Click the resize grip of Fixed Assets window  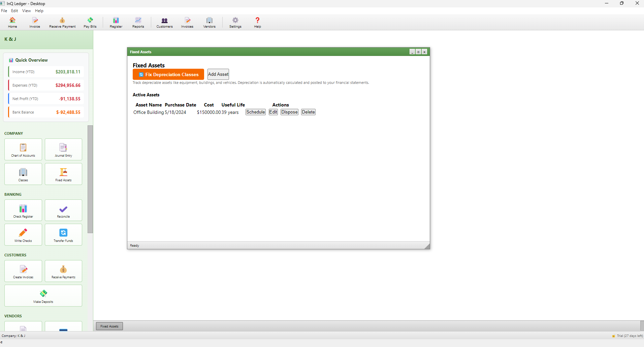(x=427, y=246)
